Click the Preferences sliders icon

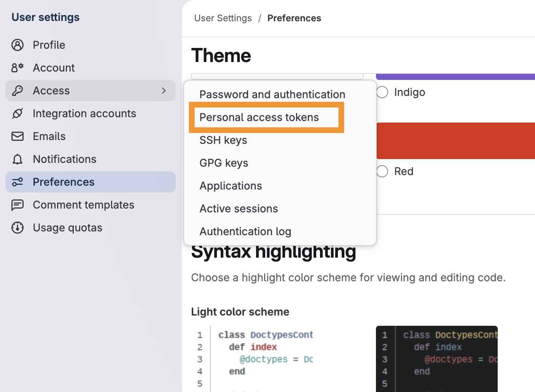(x=18, y=182)
